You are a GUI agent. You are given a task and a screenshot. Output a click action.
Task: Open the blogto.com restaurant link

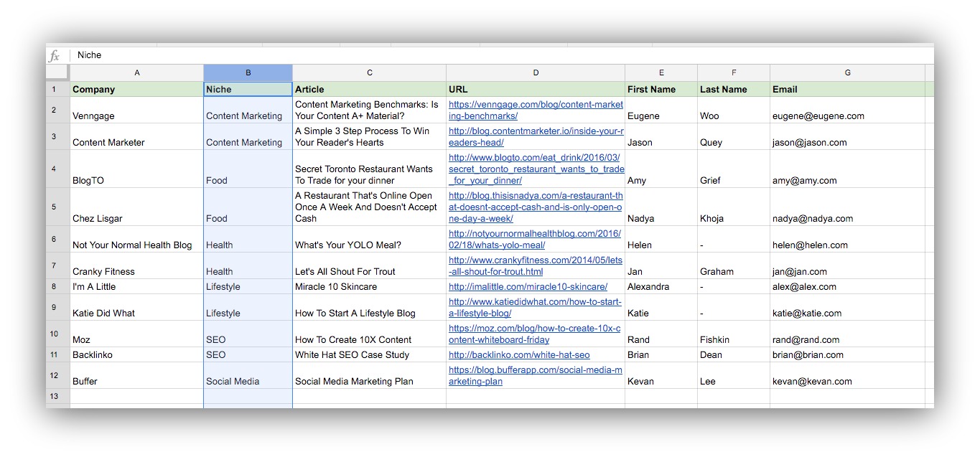[536, 169]
